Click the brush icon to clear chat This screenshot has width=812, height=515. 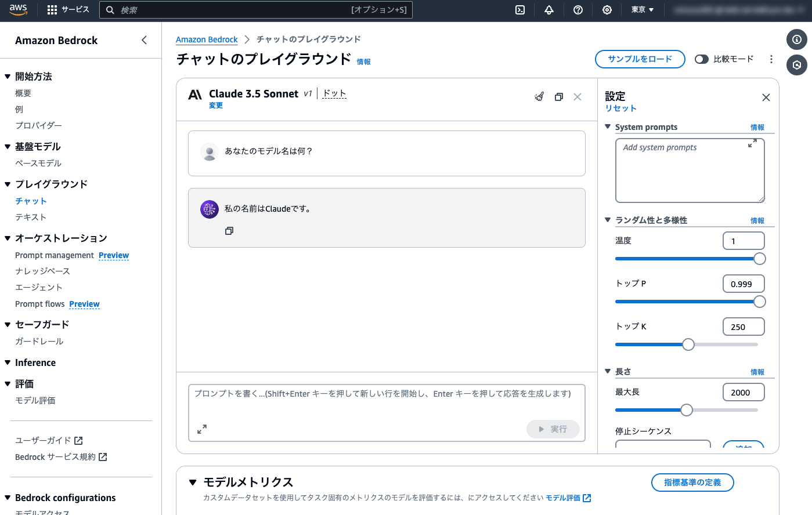(x=539, y=96)
